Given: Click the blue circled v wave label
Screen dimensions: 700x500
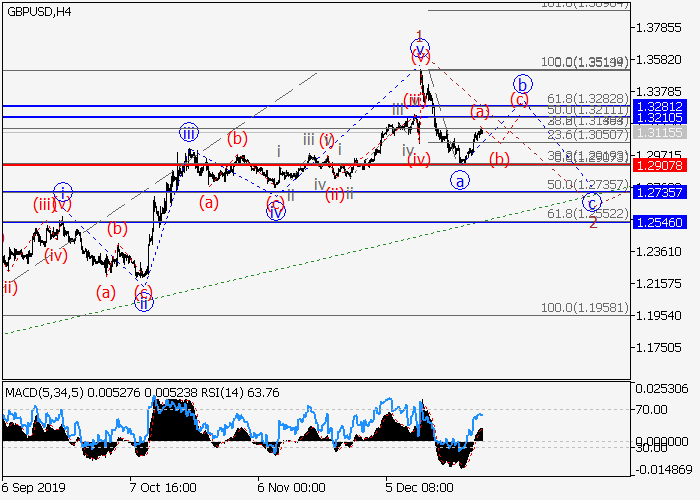Looking at the screenshot, I should coord(420,46).
